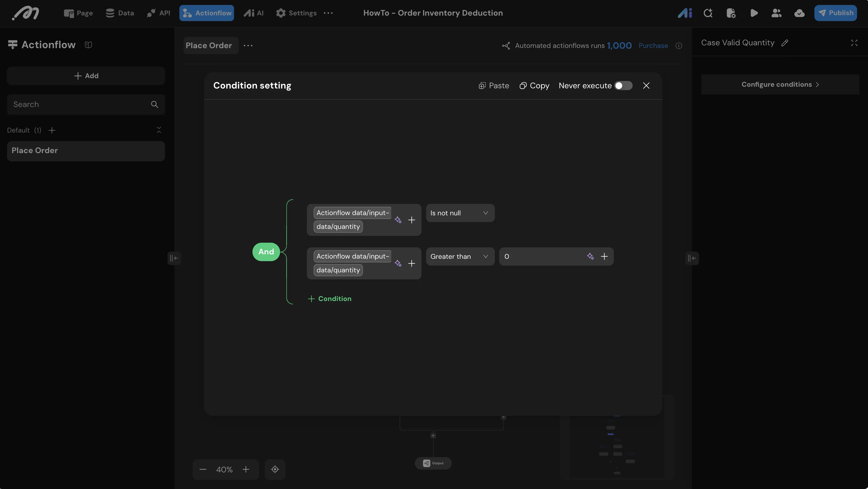This screenshot has width=868, height=489.
Task: Click the Momen logo icon
Action: pyautogui.click(x=26, y=13)
